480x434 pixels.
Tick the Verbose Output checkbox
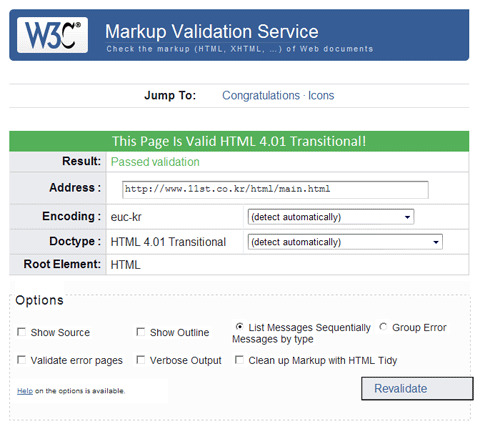(x=141, y=360)
